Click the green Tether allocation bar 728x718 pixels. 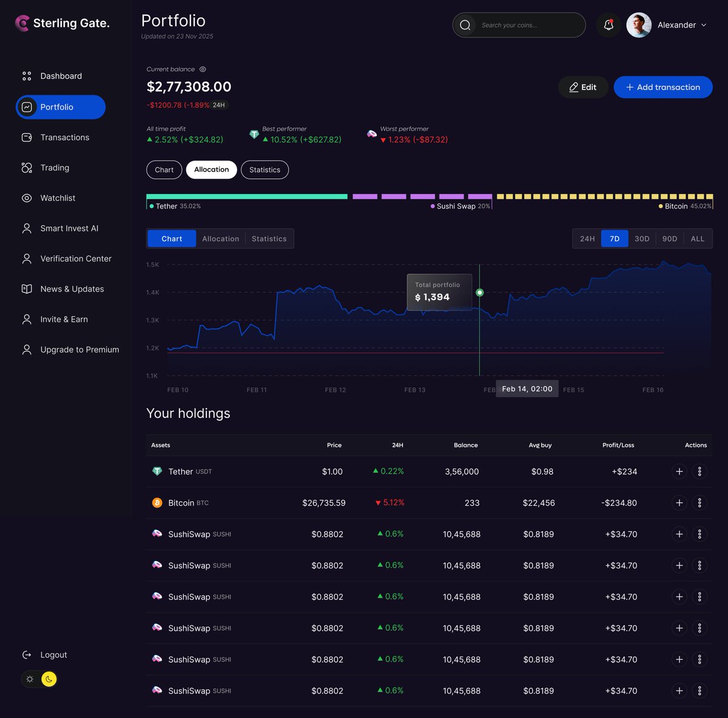[x=247, y=196]
